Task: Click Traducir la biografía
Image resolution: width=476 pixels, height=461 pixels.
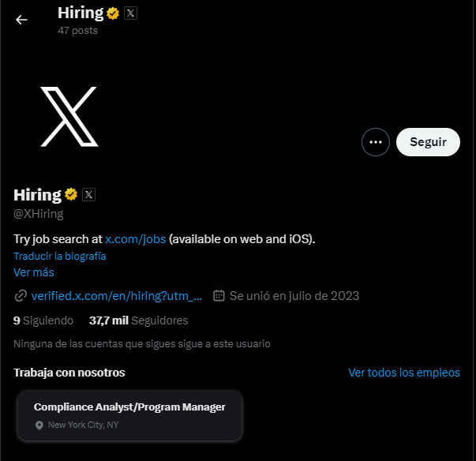Action: 60,256
